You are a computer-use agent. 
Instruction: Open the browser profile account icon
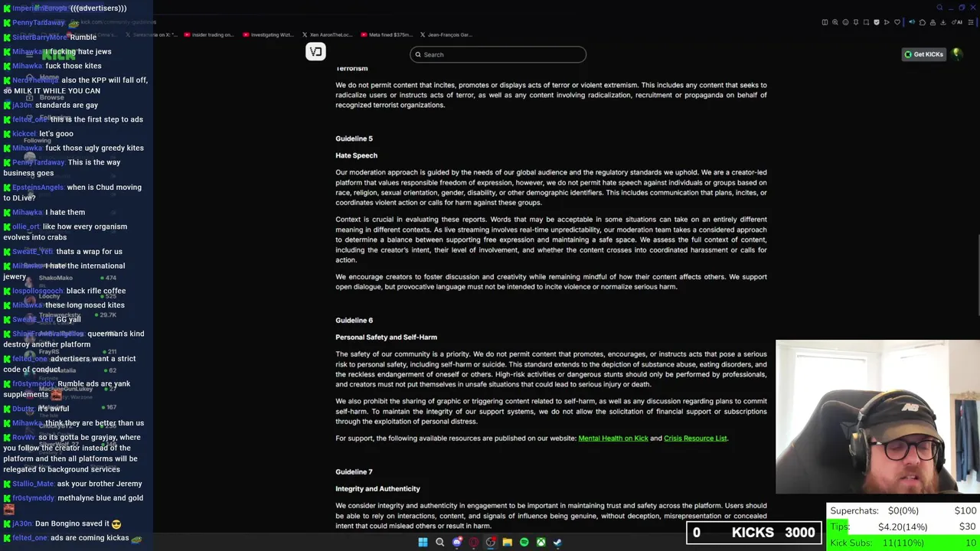pos(933,22)
